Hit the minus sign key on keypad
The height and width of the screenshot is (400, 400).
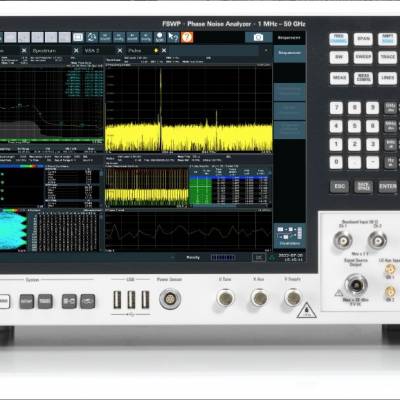(372, 162)
